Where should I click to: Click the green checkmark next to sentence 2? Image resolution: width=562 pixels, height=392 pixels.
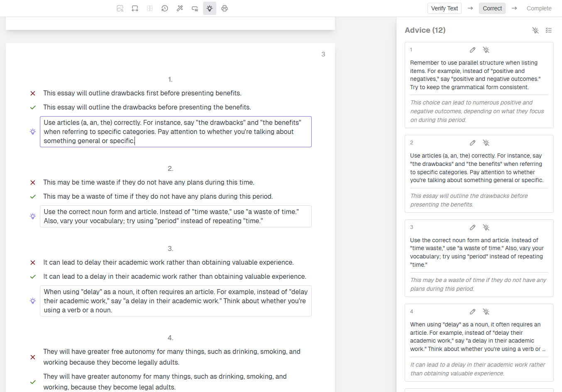click(x=33, y=196)
